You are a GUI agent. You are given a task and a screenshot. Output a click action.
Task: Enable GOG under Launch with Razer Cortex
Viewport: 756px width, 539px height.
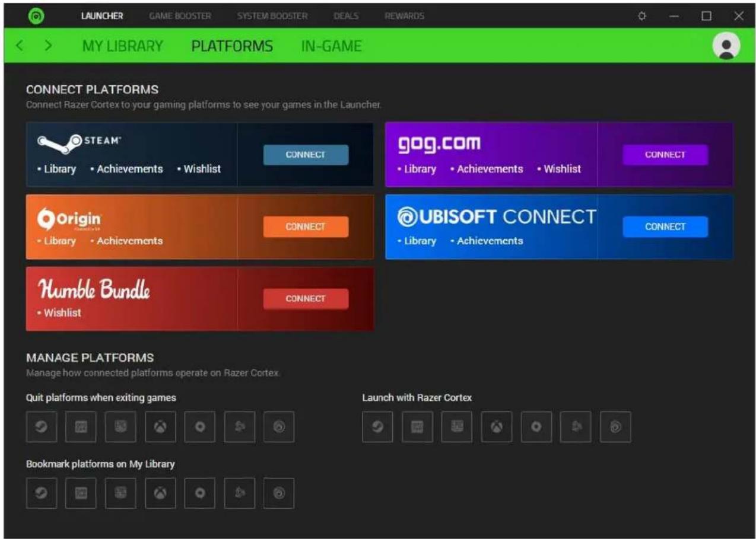click(x=418, y=427)
